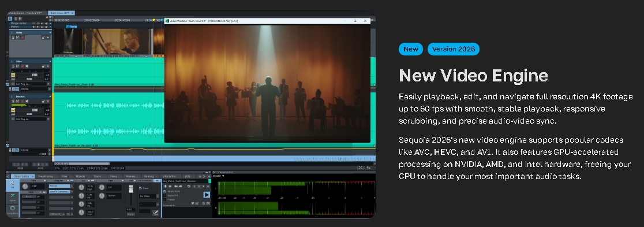Click the EQ Low band knob
The height and width of the screenshot is (227, 644).
pos(81,213)
